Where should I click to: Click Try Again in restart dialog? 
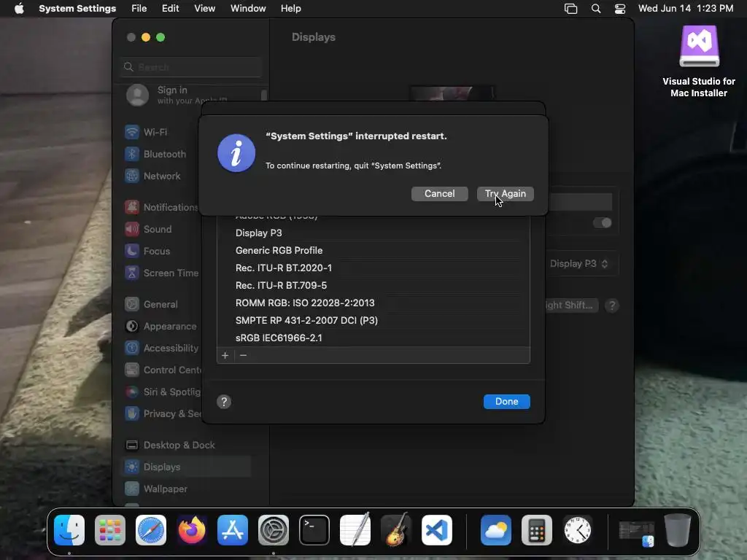506,194
